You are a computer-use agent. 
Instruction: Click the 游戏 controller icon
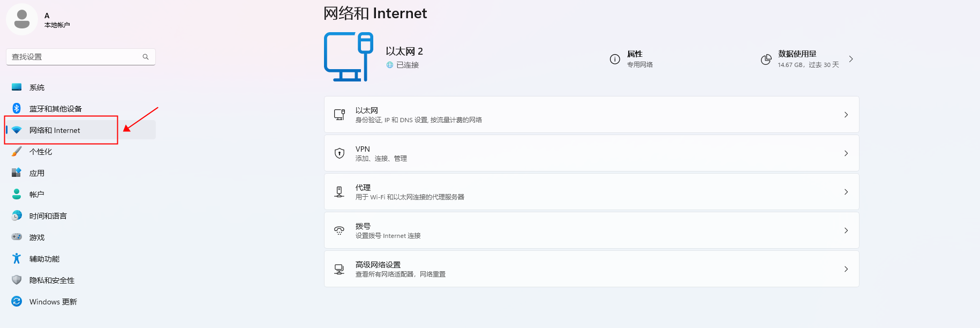(17, 237)
